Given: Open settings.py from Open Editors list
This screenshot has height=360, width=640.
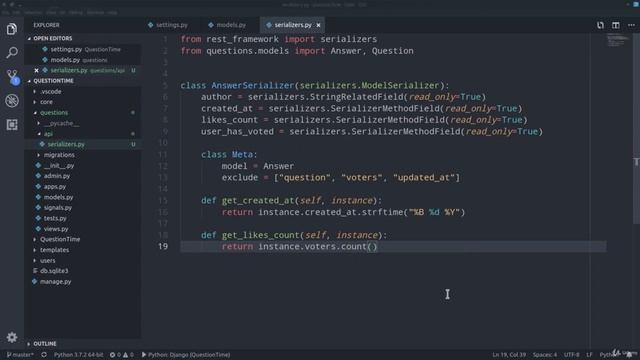Looking at the screenshot, I should 82,49.
